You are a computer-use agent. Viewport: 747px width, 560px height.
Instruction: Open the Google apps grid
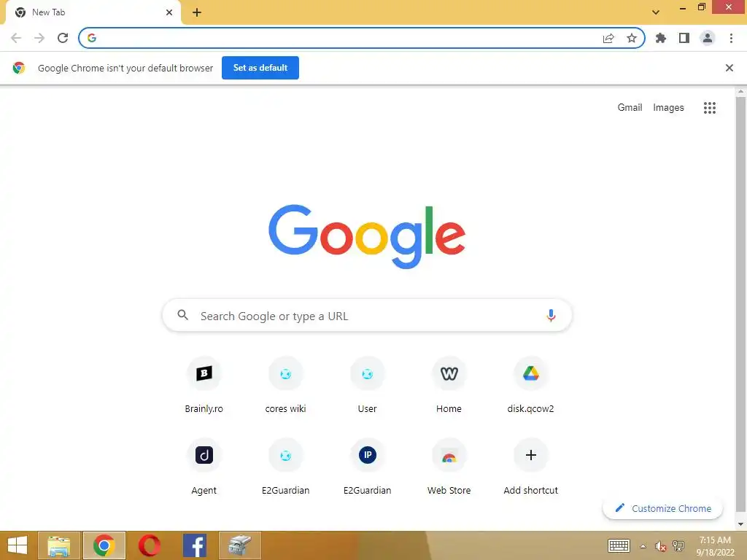click(709, 108)
